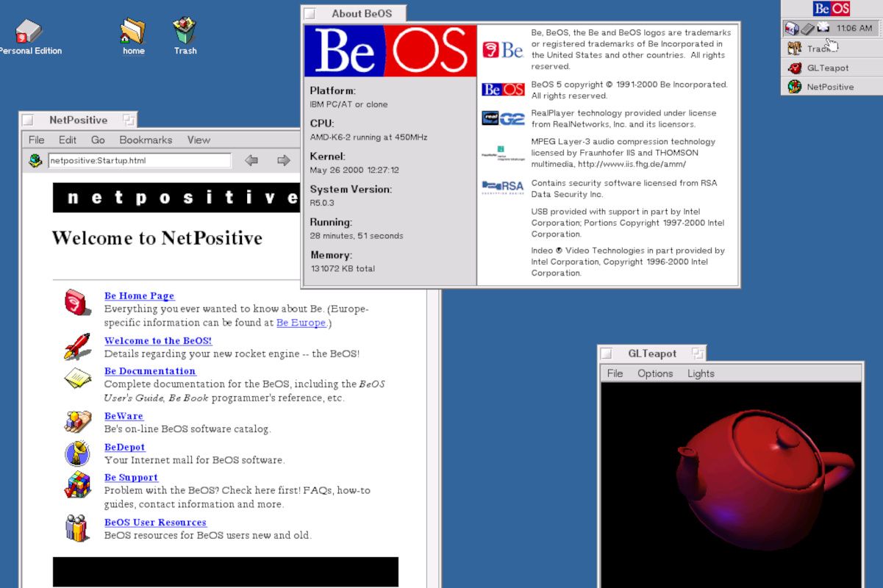Viewport: 883px width, 588px height.
Task: Open the Personal Edition disk icon
Action: pyautogui.click(x=28, y=32)
